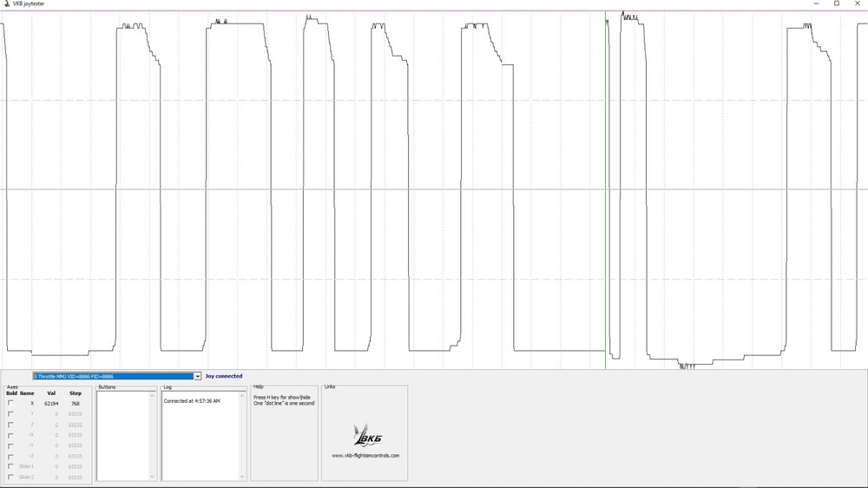Toggle Bold checkbox for rZ axis
This screenshot has width=868, height=488.
tap(10, 456)
